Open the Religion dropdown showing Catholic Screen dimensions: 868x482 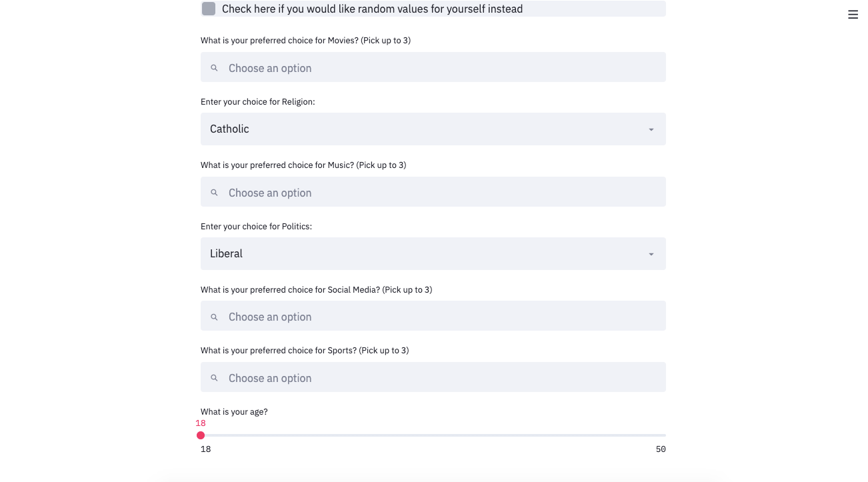433,129
